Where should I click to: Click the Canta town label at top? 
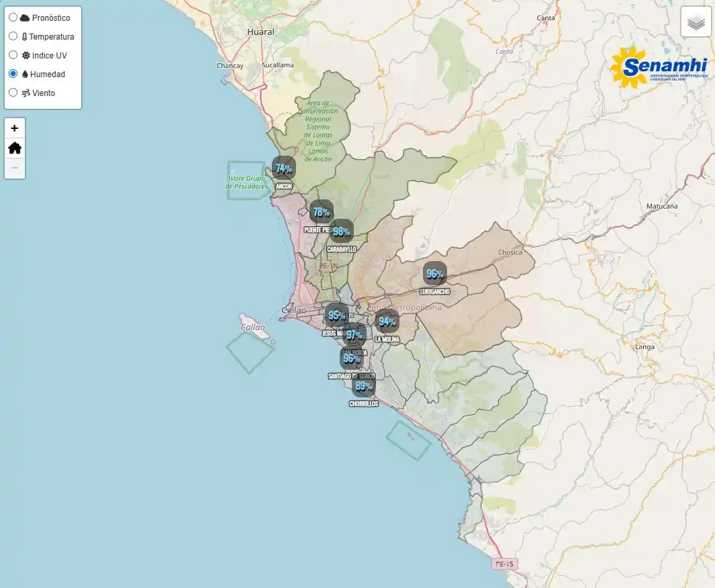coord(546,17)
